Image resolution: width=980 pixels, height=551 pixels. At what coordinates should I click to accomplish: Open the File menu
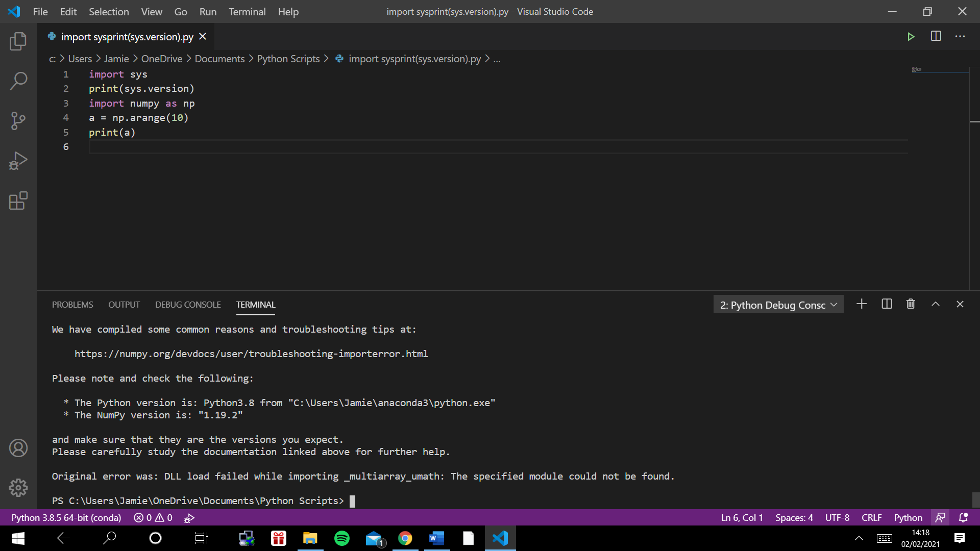coord(40,12)
